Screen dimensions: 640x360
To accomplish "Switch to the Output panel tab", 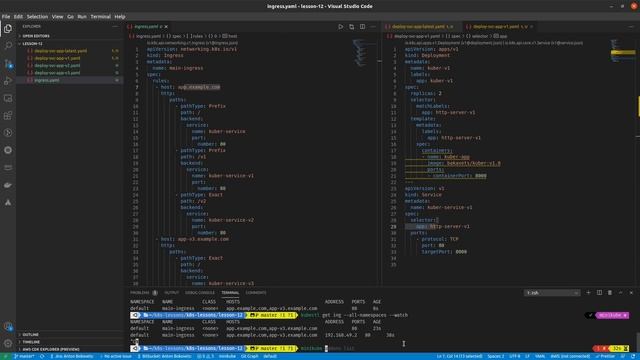I will pos(171,293).
